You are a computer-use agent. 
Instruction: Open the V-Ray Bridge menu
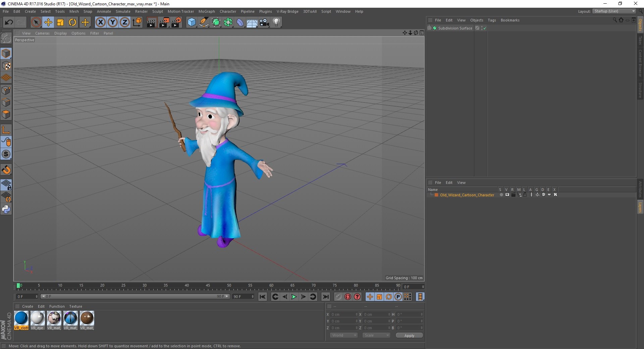click(x=287, y=11)
